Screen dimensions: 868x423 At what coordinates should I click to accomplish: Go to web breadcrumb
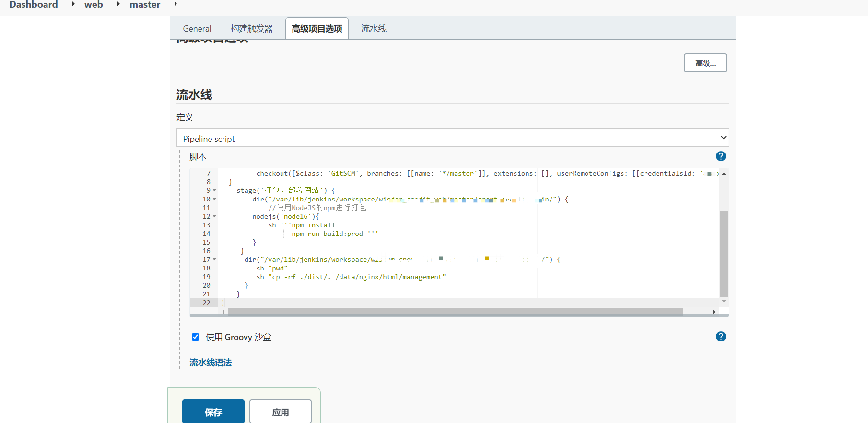pyautogui.click(x=94, y=4)
